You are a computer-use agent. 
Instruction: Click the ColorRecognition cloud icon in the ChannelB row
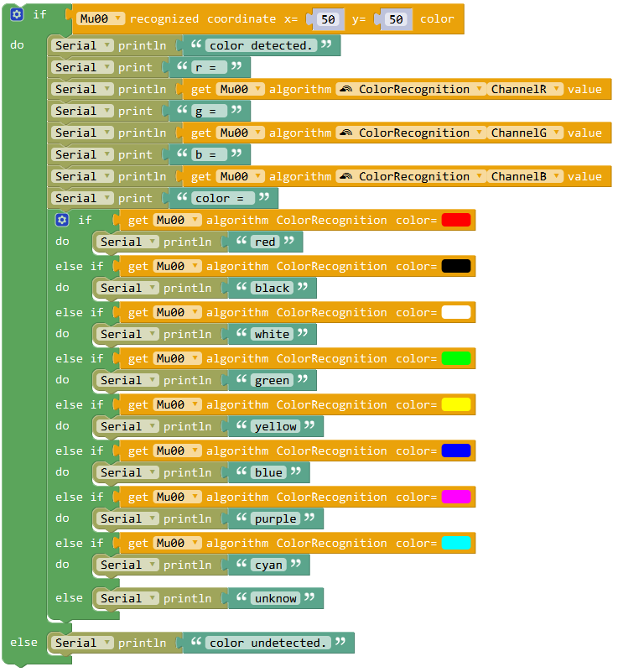click(346, 176)
